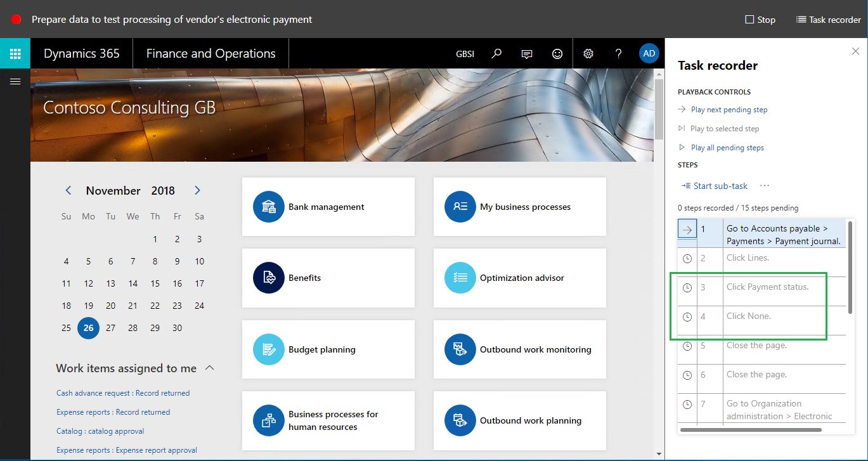This screenshot has height=461, width=868.
Task: Click Outbound work planning tile icon
Action: pos(460,420)
